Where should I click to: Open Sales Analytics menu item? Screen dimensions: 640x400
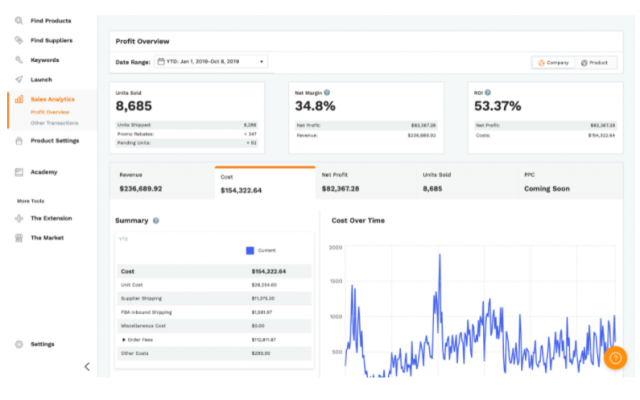(52, 99)
